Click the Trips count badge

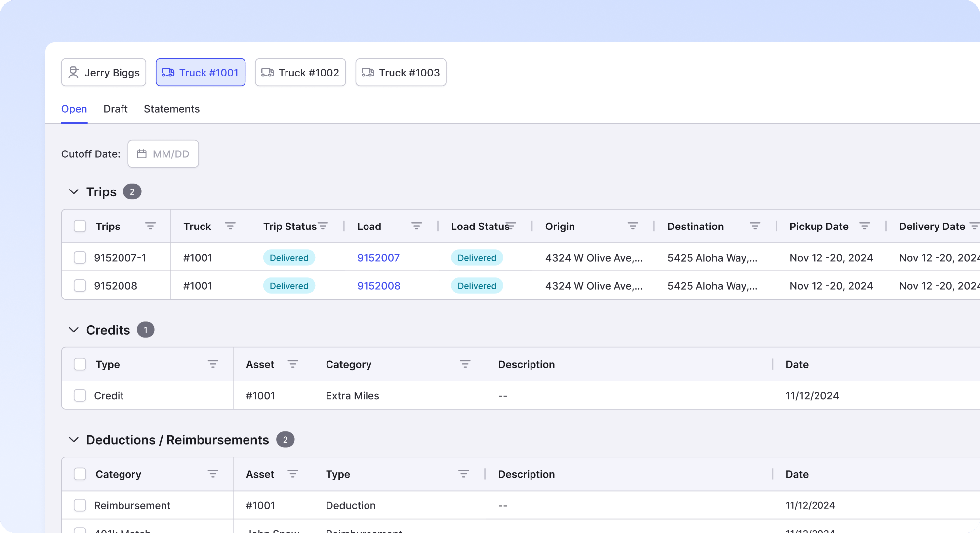click(132, 191)
